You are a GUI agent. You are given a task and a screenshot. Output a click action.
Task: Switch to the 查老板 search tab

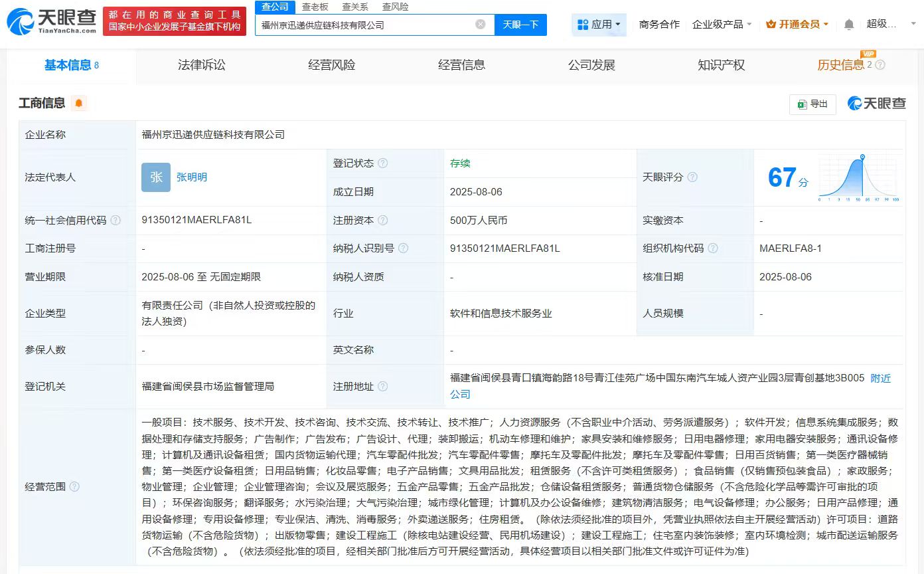(315, 7)
